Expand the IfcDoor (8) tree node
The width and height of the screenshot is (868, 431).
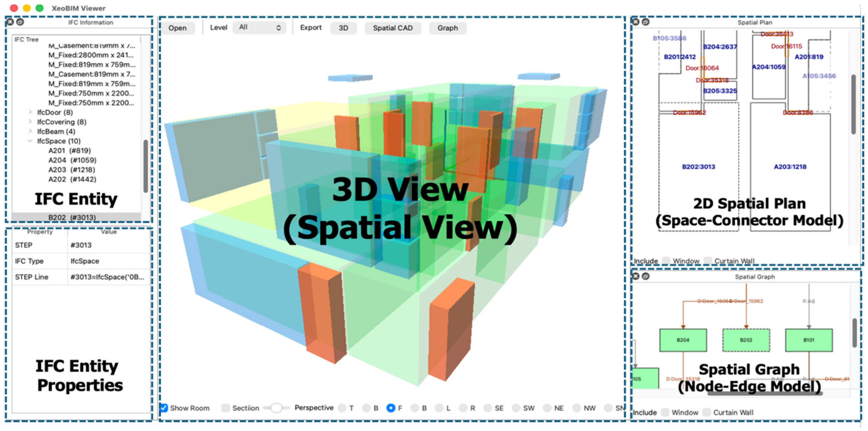(30, 112)
